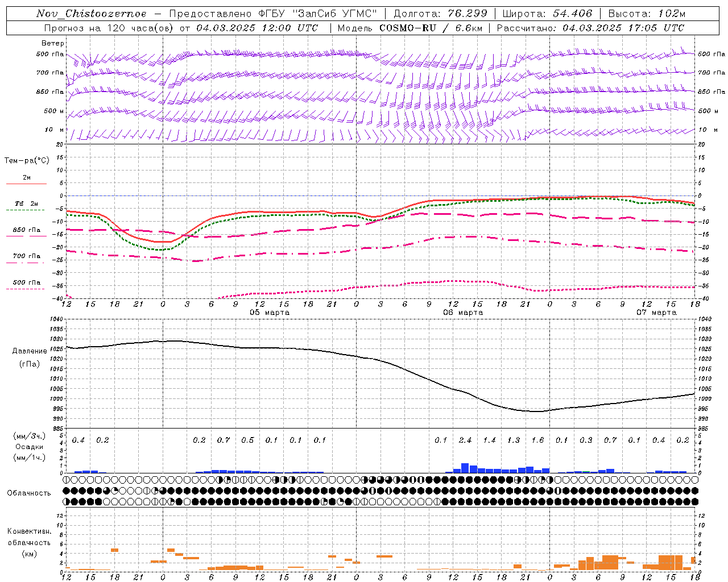Click the 2.4 precipitation amount value
728x582 pixels.
tap(465, 440)
